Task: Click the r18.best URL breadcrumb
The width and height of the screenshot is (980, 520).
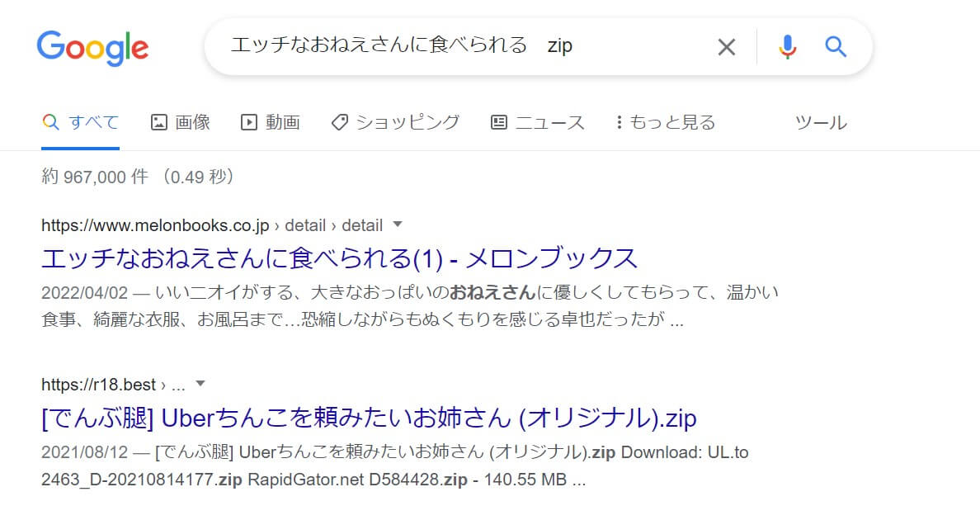Action: [x=113, y=385]
